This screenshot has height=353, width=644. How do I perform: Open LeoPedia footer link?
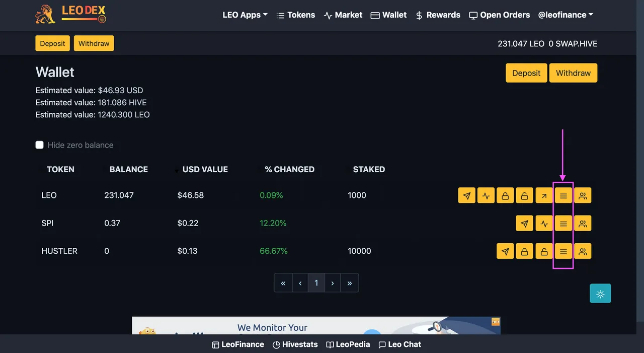point(348,344)
